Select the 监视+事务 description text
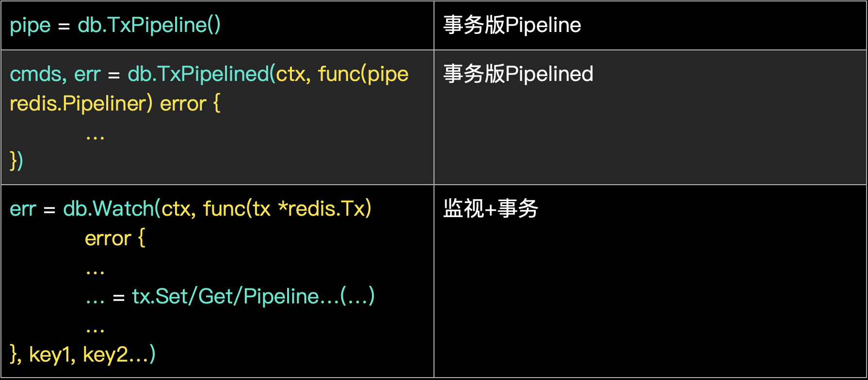The height and width of the screenshot is (380, 868). pos(490,209)
